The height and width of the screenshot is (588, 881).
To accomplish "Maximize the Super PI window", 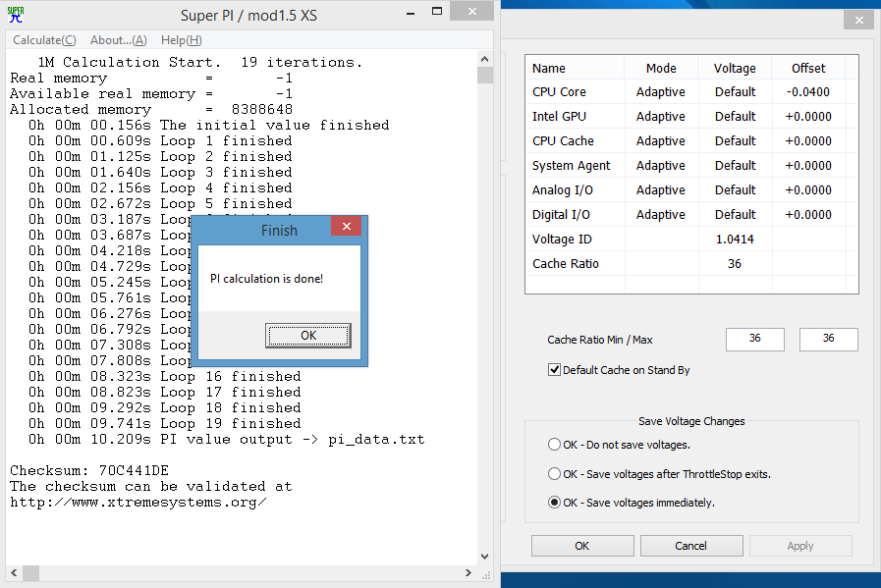I will pos(436,11).
